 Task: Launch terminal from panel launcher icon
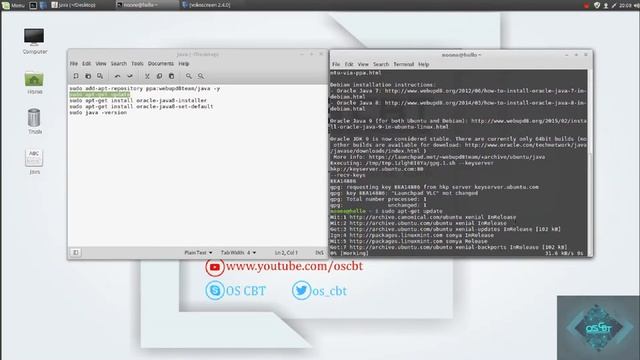pos(33,5)
